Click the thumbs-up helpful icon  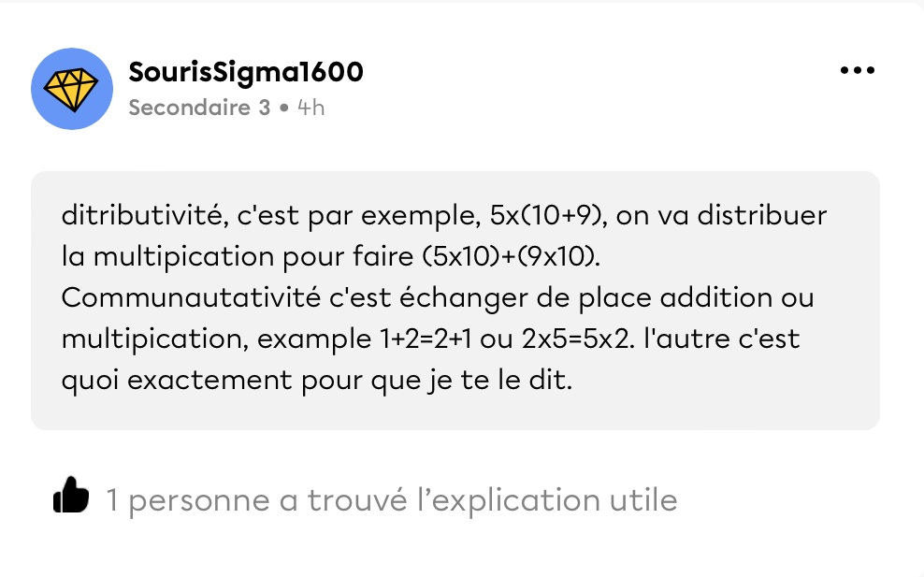[x=72, y=497]
